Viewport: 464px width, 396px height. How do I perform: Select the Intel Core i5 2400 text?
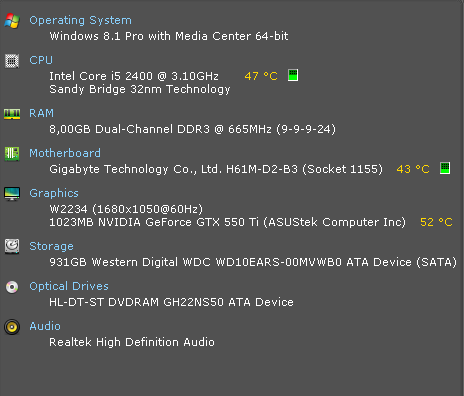[101, 76]
